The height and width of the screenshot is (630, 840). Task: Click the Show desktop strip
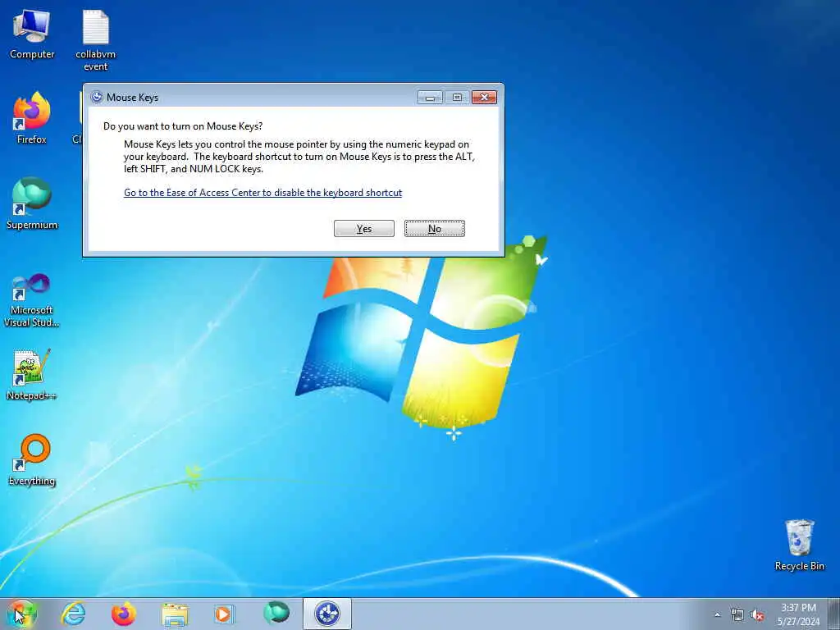click(x=834, y=614)
